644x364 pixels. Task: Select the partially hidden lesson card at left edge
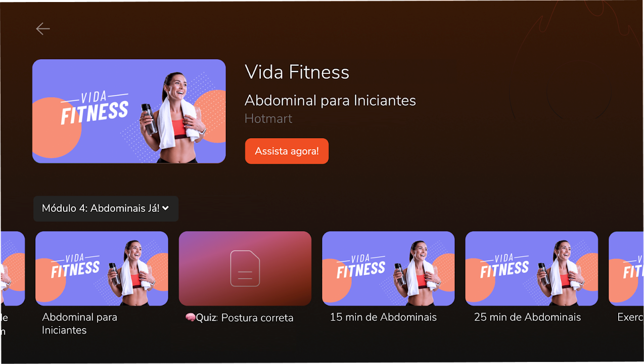coord(13,268)
